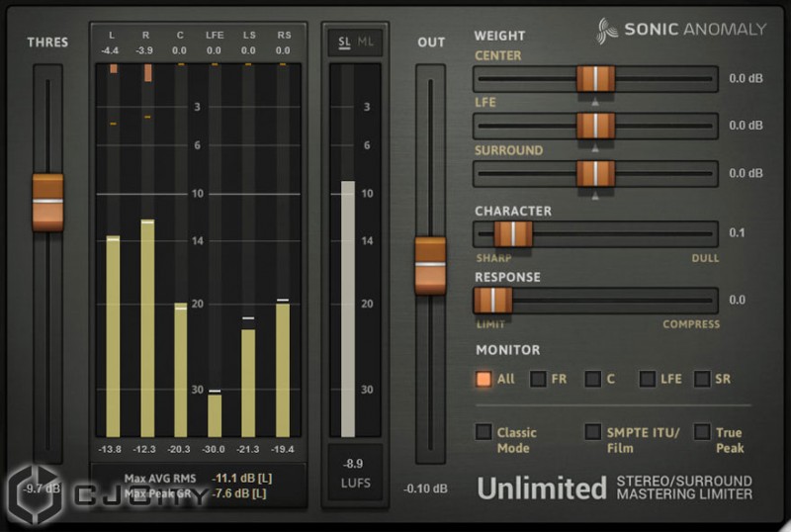791x532 pixels.
Task: Turn on True Peak detection
Action: (702, 432)
